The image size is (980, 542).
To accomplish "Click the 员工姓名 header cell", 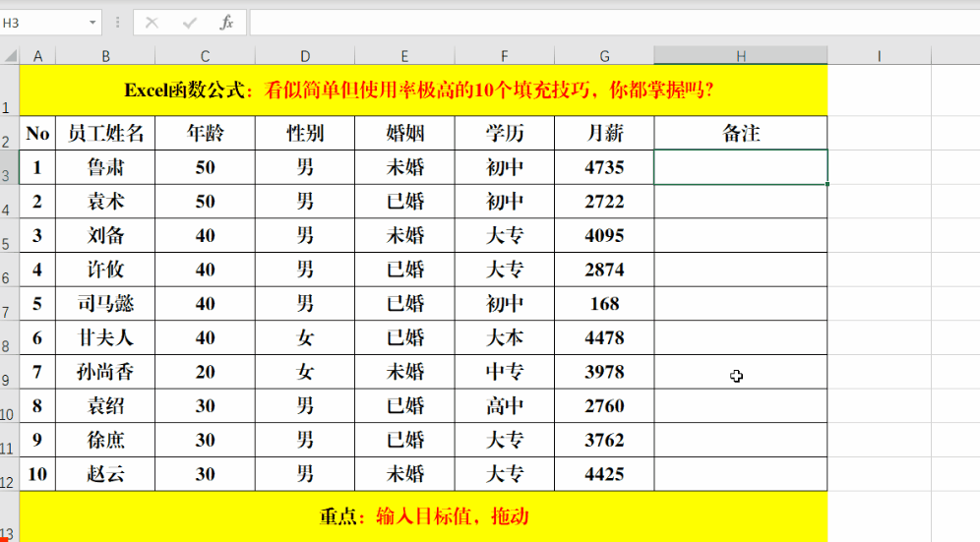I will [x=105, y=133].
